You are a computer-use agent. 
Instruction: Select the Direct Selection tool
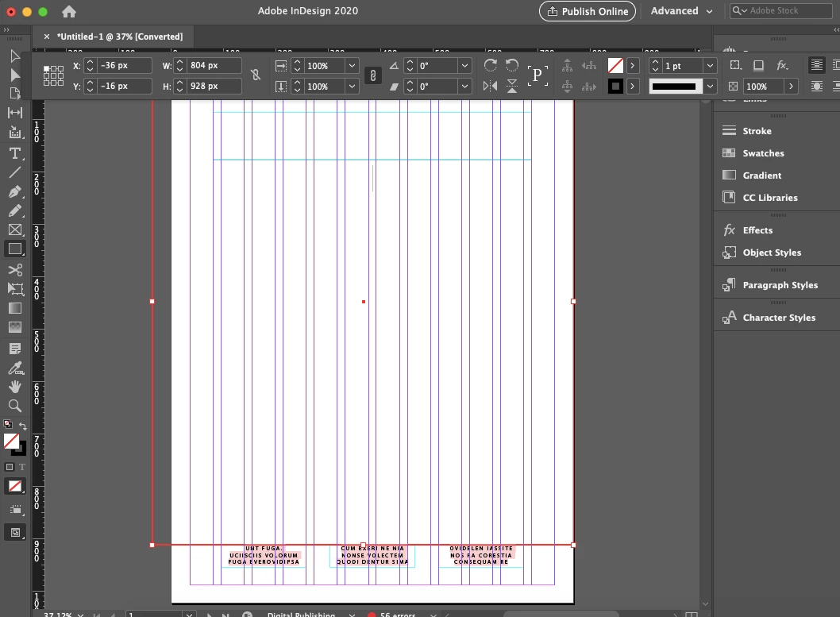pyautogui.click(x=15, y=75)
